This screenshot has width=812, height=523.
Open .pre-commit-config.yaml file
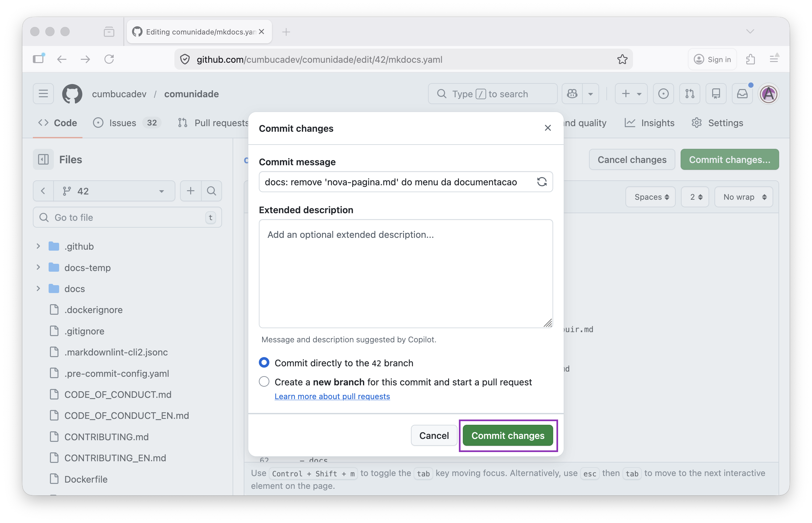tap(116, 373)
